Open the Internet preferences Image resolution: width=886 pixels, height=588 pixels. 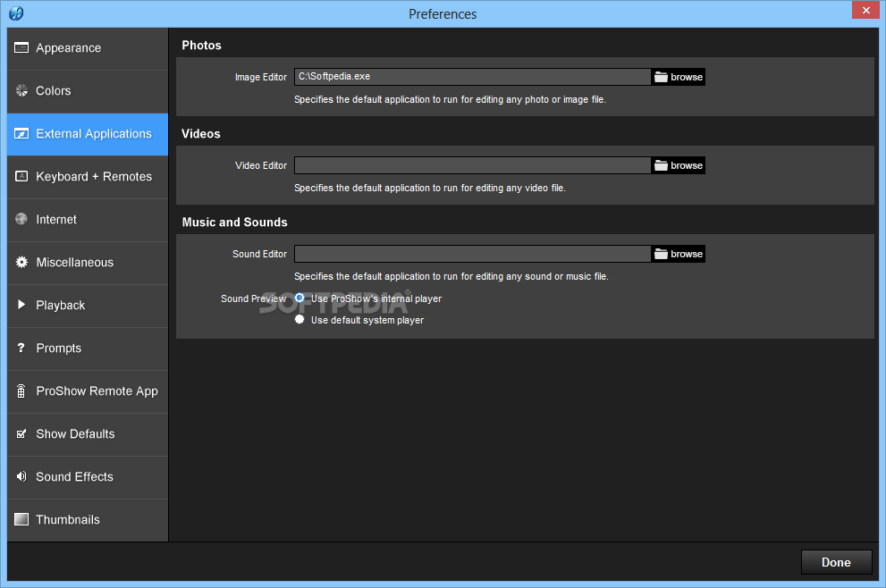pos(88,220)
